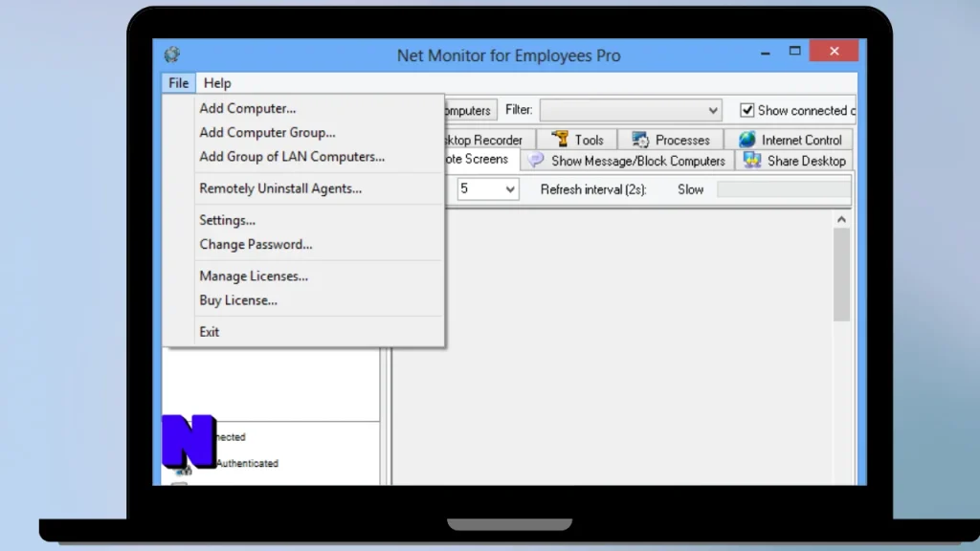Open the Filter dropdown
Viewport: 980px width, 551px height.
tap(631, 110)
